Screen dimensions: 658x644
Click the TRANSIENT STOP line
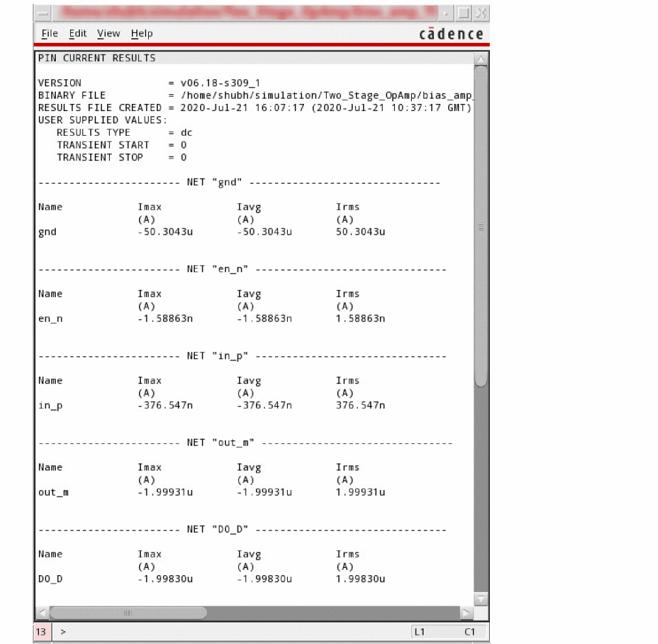pyautogui.click(x=121, y=157)
